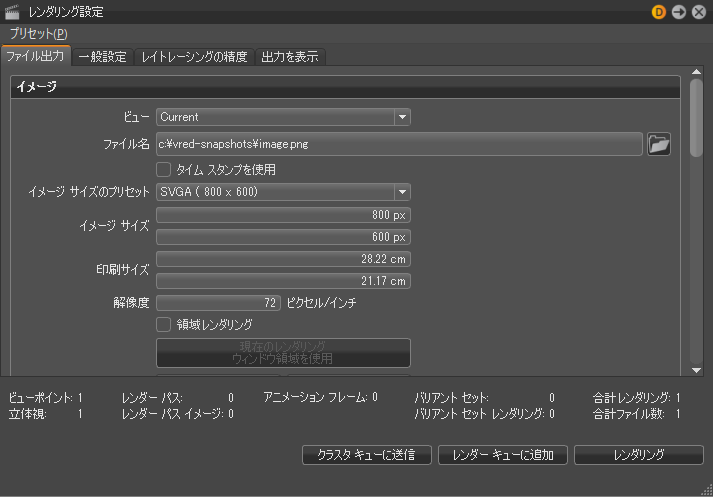Click the ビューポイント: status text
This screenshot has width=713, height=497.
coord(40,398)
